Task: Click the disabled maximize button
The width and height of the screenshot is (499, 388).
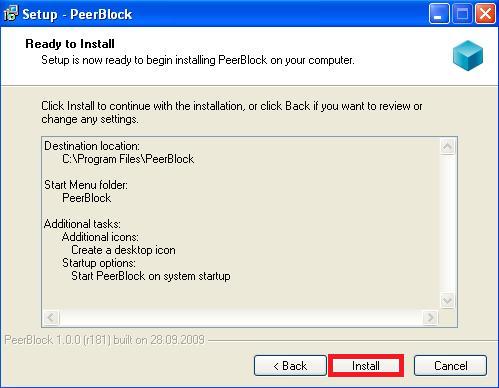Action: coord(462,14)
